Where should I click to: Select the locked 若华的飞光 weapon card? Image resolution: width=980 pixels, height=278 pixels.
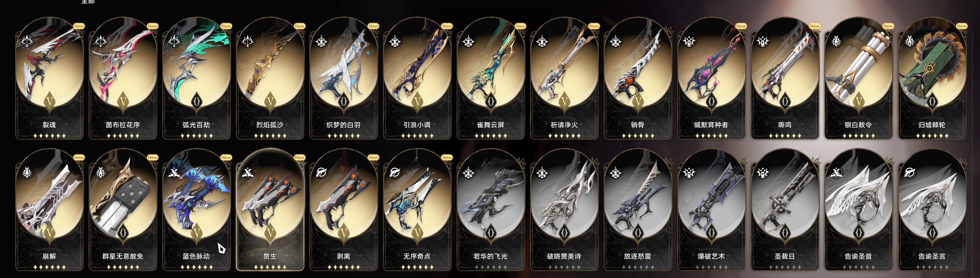[x=491, y=209]
